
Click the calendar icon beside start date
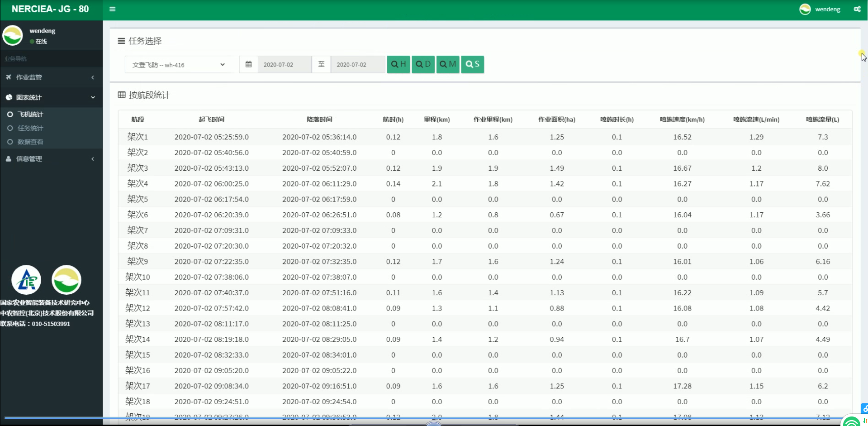(248, 64)
